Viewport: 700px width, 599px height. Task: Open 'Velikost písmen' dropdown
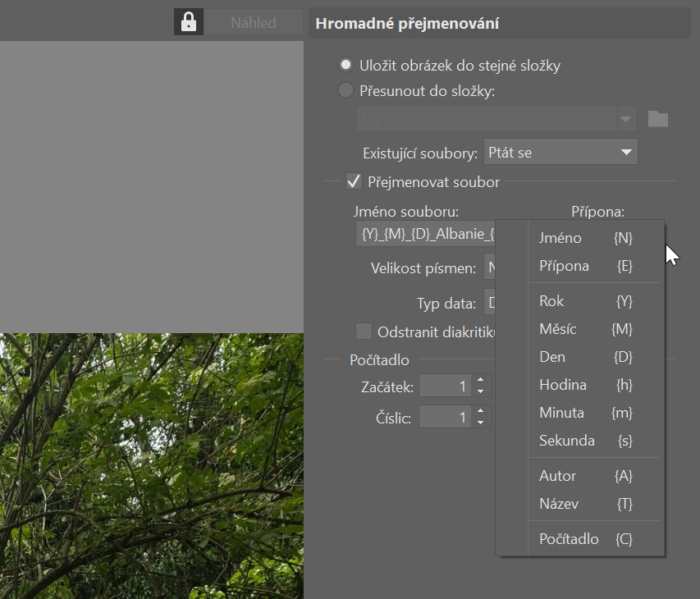click(491, 267)
